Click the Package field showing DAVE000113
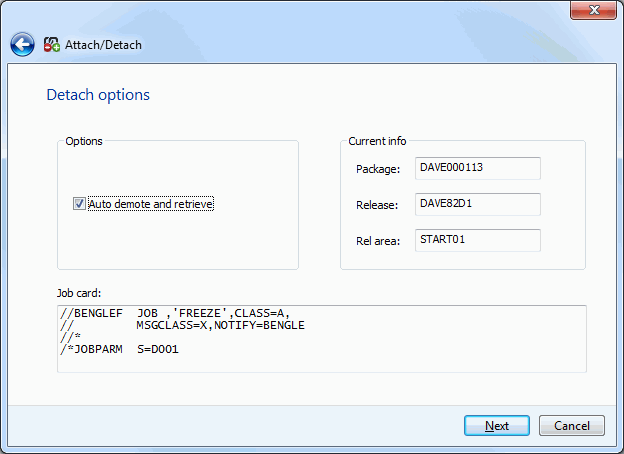The image size is (624, 454). click(478, 168)
